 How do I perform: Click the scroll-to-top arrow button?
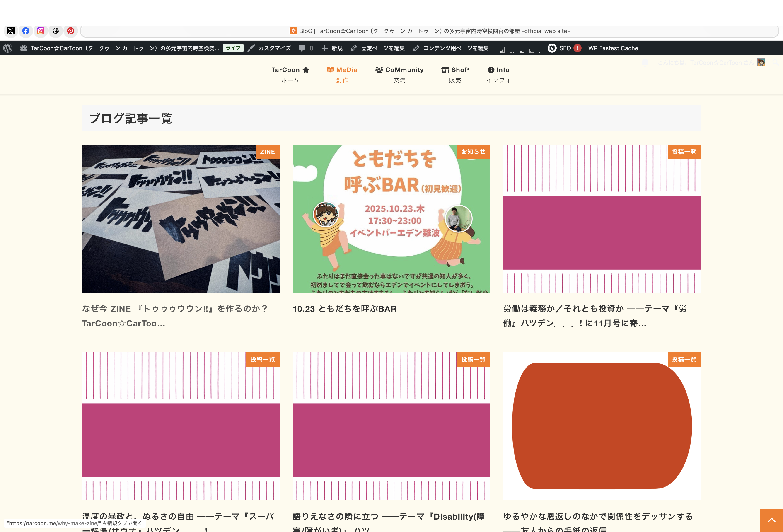(x=771, y=520)
